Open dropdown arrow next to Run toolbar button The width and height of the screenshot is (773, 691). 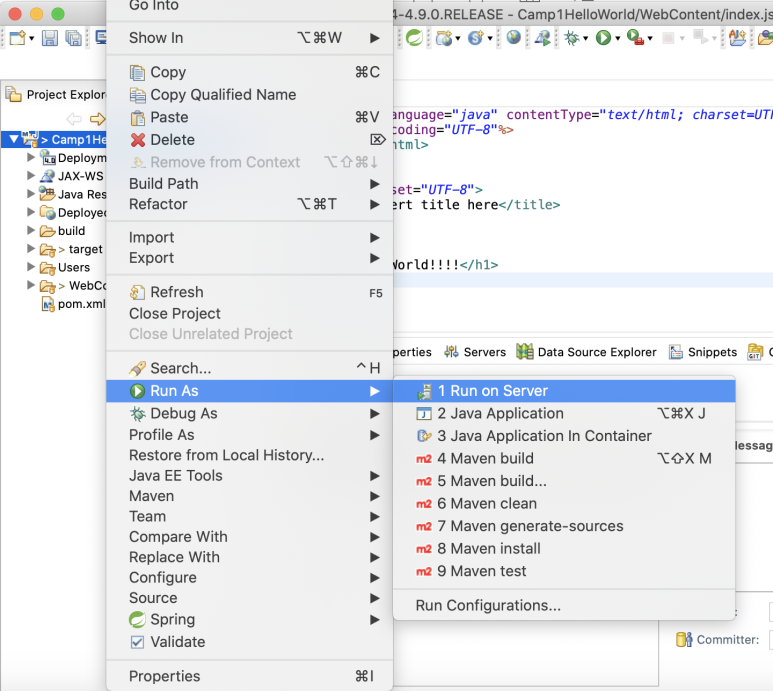point(618,38)
